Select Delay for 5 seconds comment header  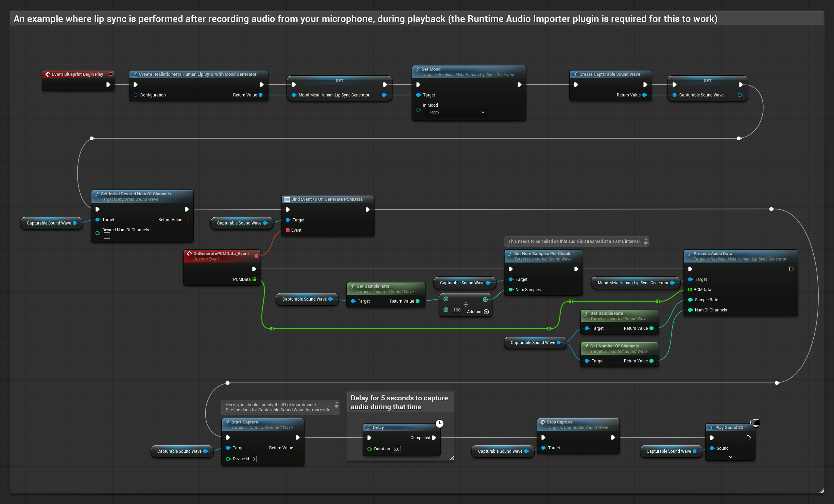click(x=400, y=402)
